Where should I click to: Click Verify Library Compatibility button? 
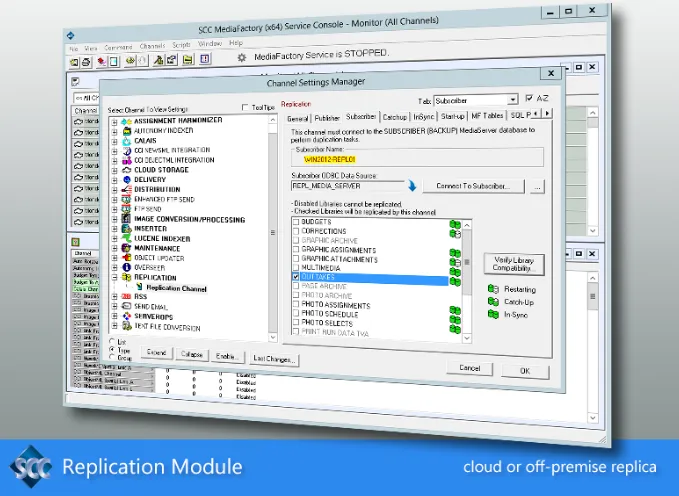[514, 264]
